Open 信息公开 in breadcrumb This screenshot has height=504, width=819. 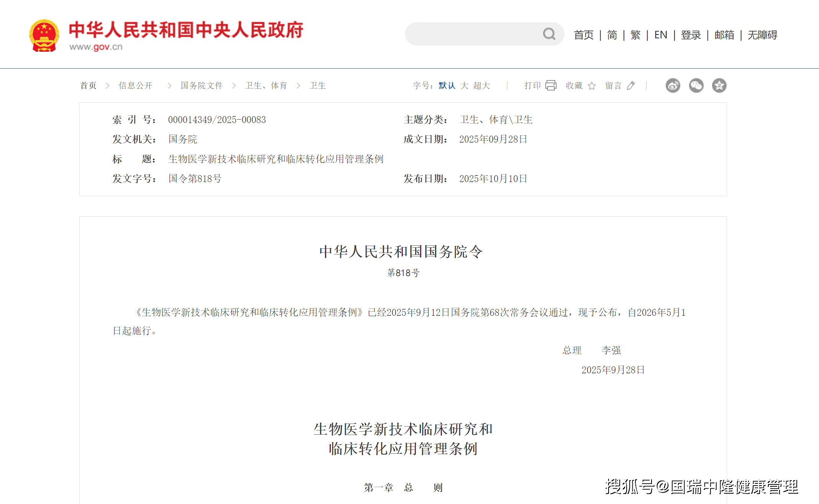pyautogui.click(x=135, y=85)
